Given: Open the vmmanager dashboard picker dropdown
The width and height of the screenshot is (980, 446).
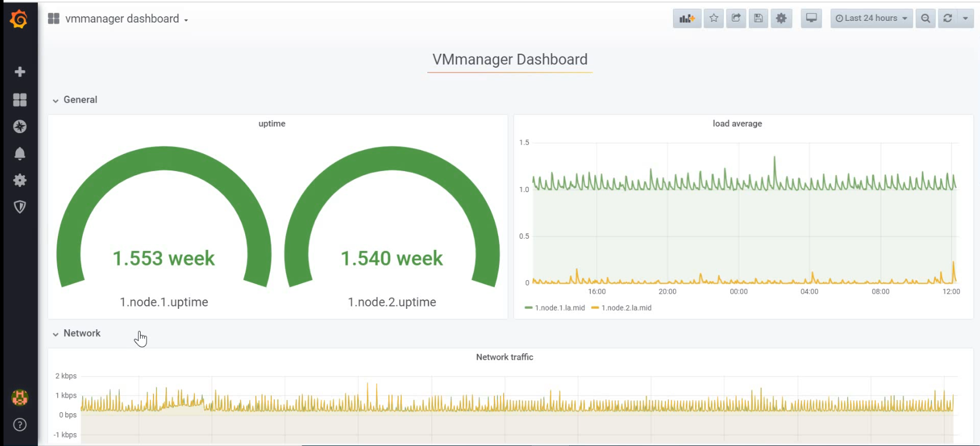Looking at the screenshot, I should click(127, 19).
